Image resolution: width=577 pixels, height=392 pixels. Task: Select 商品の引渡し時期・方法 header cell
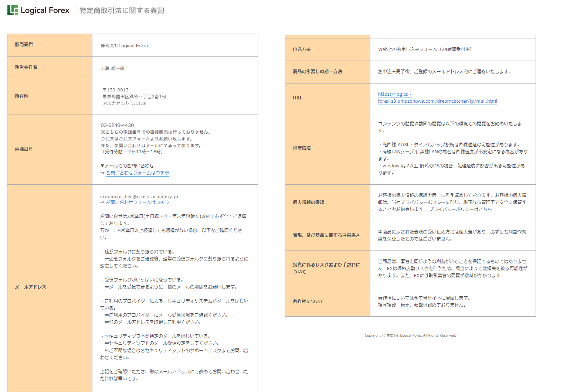327,72
